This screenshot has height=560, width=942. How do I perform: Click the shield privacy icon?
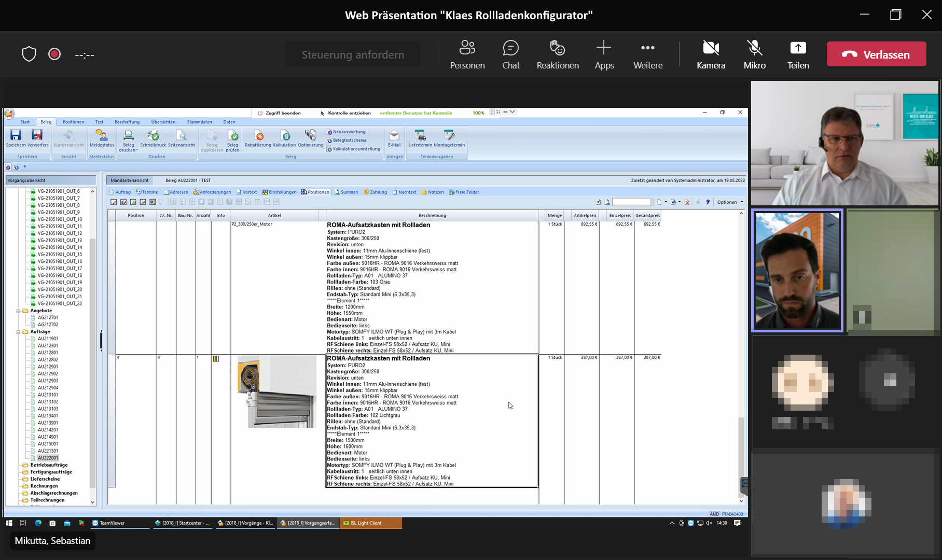(29, 54)
